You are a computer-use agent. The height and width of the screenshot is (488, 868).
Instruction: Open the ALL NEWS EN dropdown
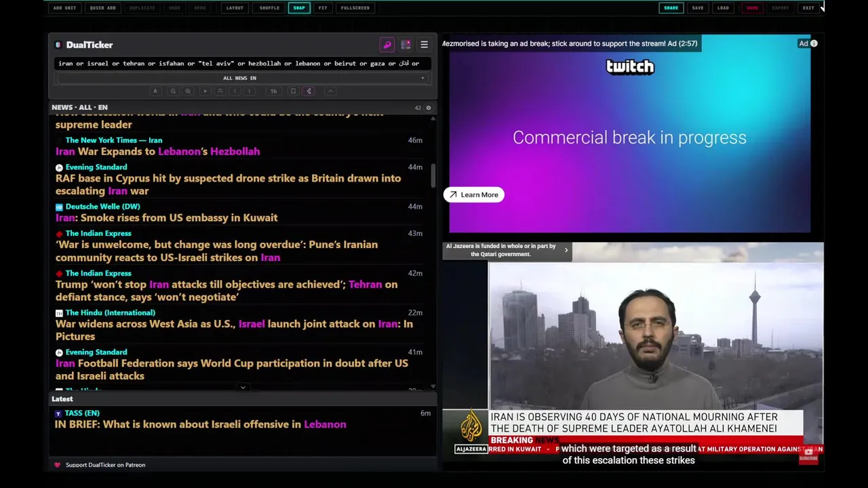pyautogui.click(x=242, y=78)
